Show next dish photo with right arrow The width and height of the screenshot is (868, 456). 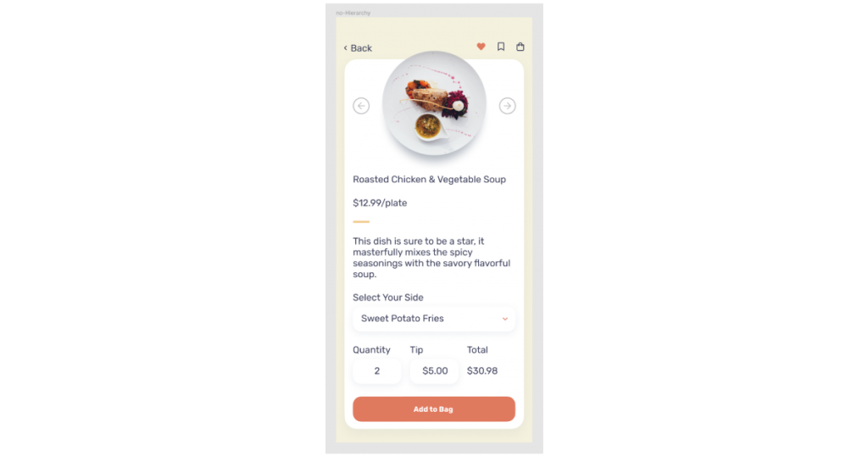(x=507, y=106)
